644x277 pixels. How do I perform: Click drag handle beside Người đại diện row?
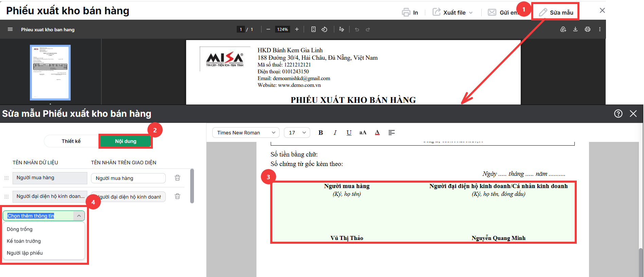[6, 197]
